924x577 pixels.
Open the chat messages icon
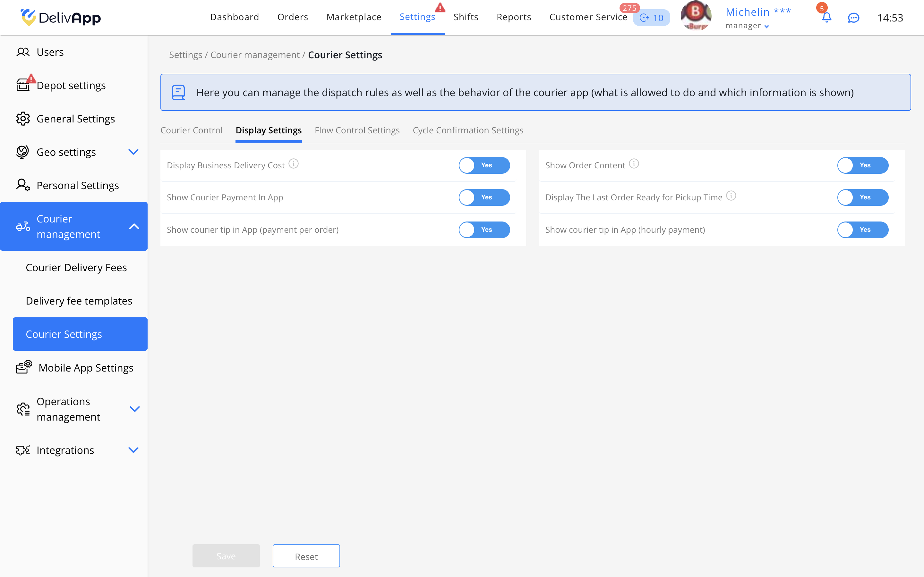coord(853,18)
